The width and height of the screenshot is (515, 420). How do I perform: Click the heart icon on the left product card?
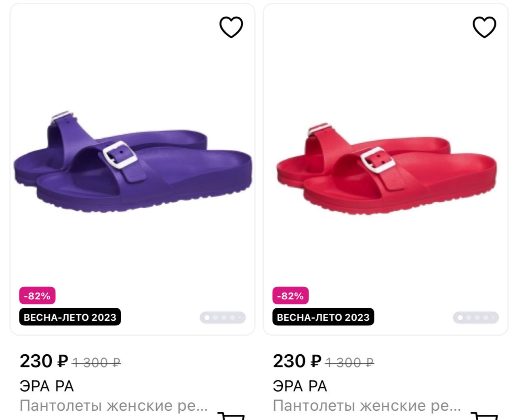231,27
